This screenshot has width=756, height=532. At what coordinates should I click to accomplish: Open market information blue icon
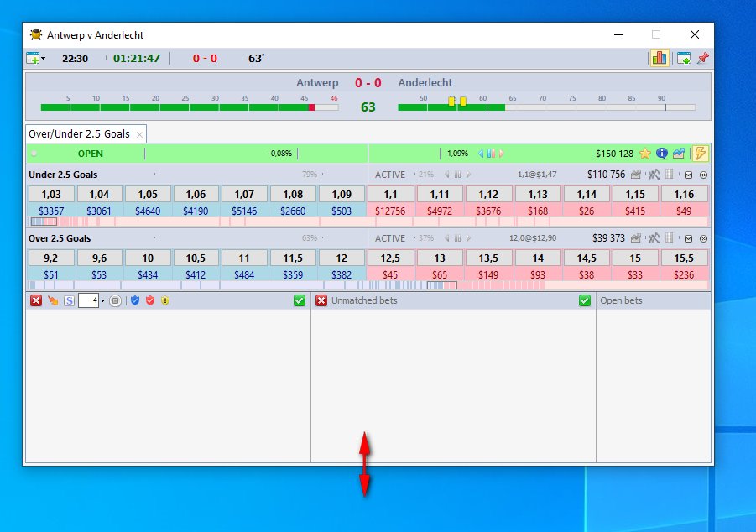[662, 154]
